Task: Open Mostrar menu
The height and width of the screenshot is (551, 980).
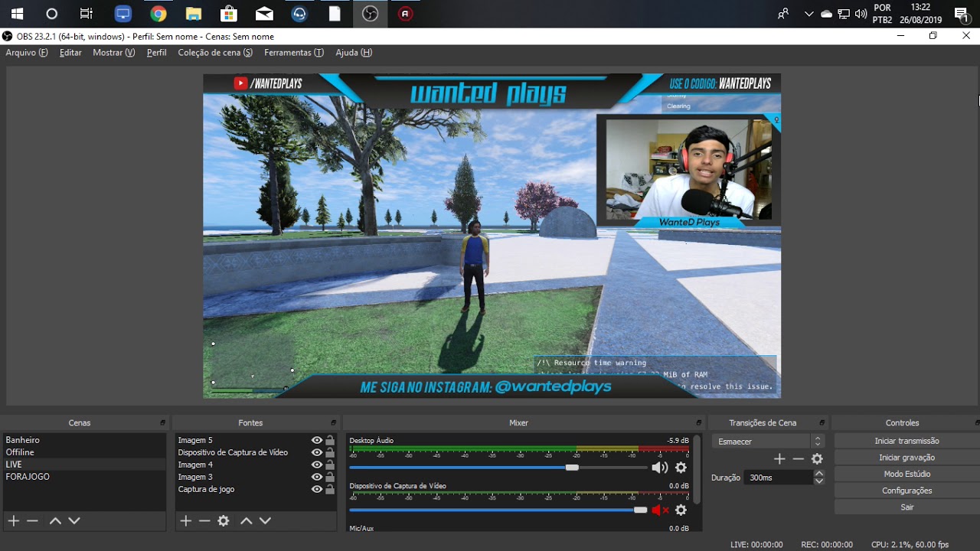Action: (114, 53)
